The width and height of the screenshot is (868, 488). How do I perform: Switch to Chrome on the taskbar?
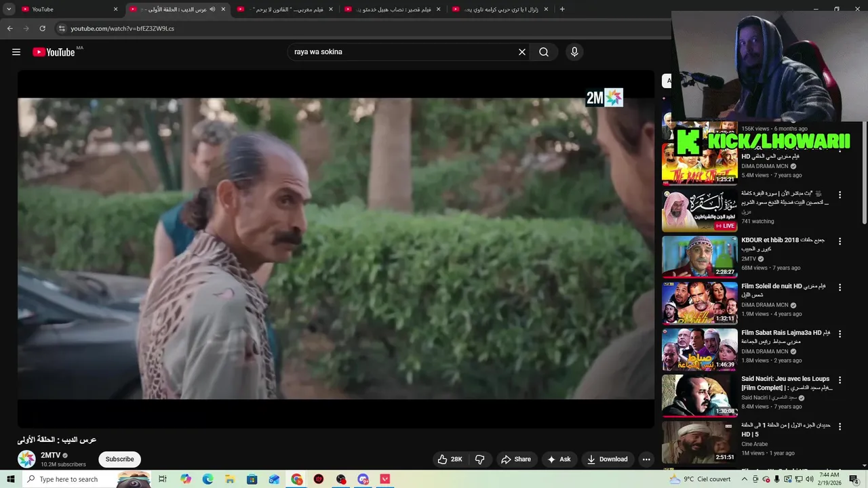[x=297, y=479]
